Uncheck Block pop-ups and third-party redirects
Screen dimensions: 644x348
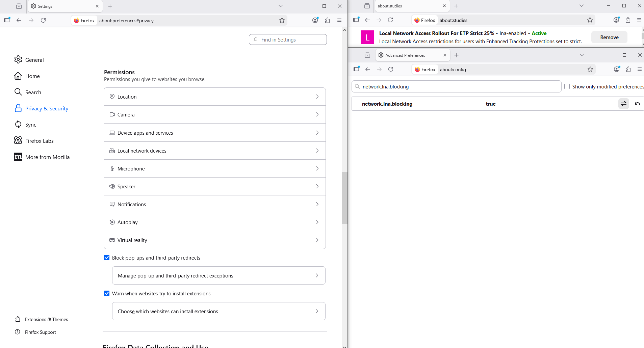107,258
